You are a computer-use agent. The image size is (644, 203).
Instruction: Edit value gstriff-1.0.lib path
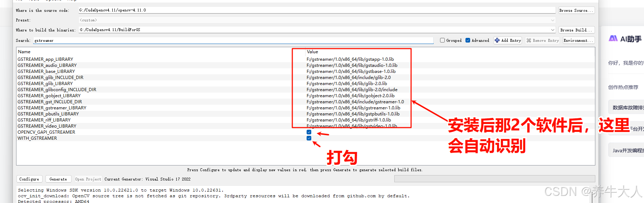[349, 120]
